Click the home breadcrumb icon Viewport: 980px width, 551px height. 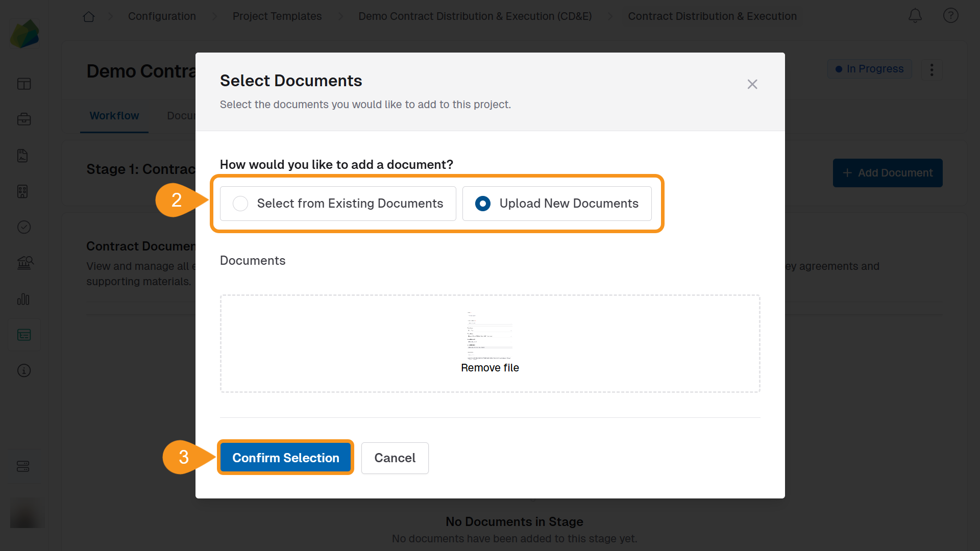click(x=89, y=16)
